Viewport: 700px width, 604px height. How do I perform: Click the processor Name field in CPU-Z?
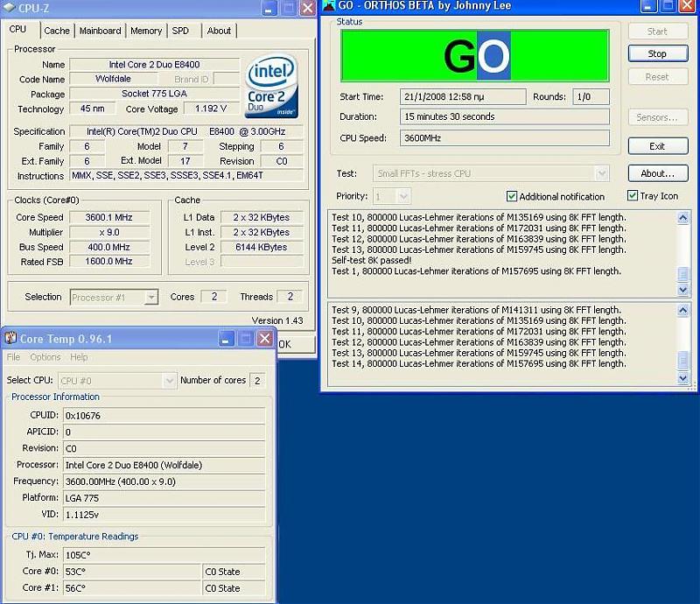(x=155, y=64)
